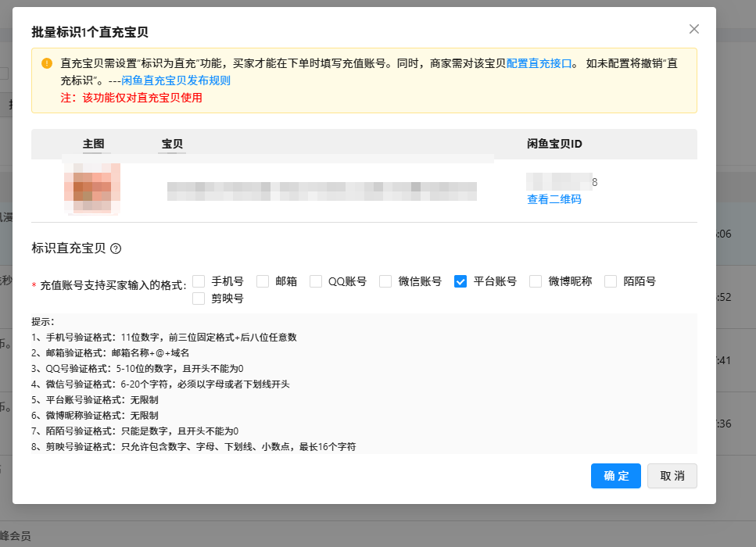
Task: Check the 剪映号 format checkbox
Action: [x=199, y=299]
